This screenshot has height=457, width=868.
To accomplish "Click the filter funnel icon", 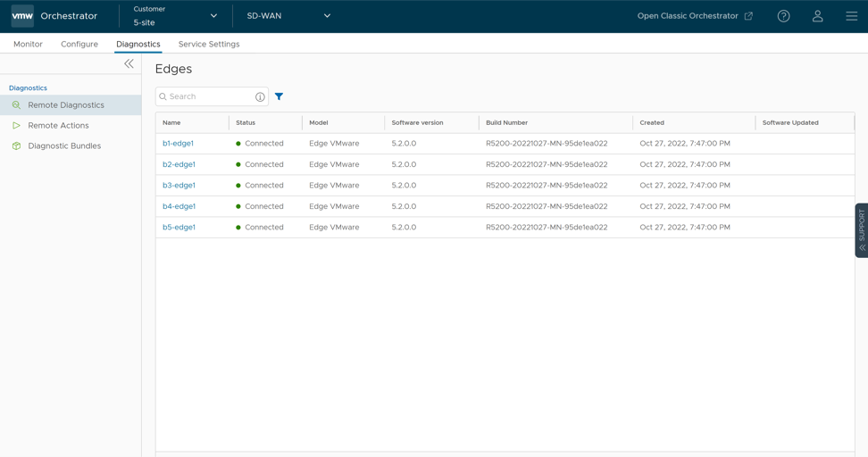I will pyautogui.click(x=279, y=96).
